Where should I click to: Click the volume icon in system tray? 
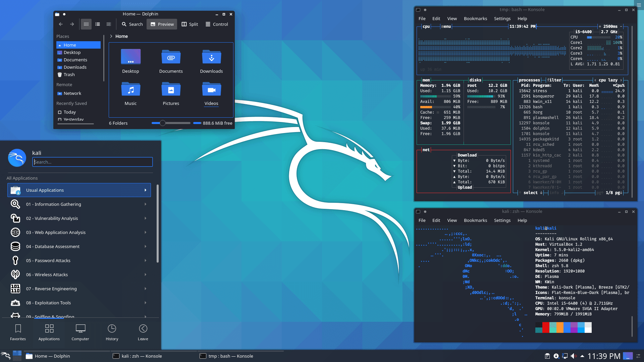click(x=574, y=356)
